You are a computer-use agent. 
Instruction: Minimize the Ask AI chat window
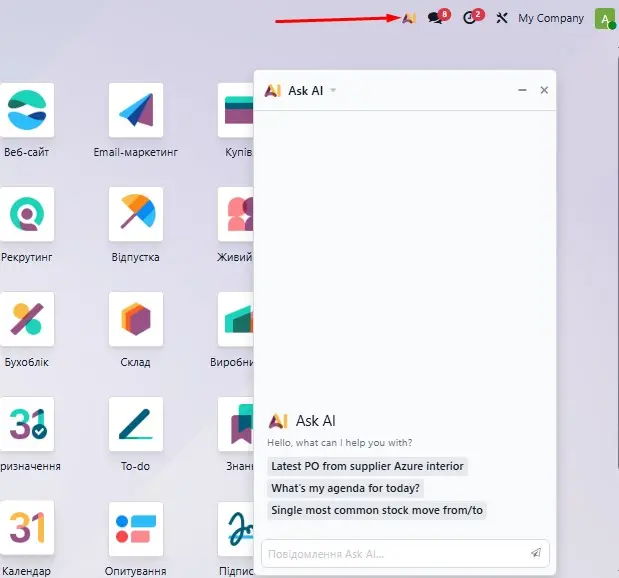[522, 90]
